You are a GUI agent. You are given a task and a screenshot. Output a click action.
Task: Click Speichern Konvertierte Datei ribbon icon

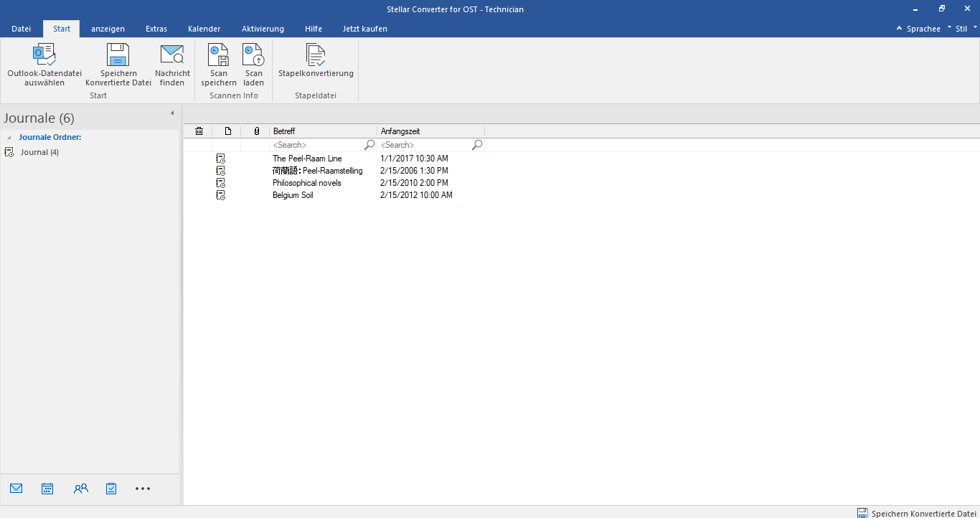[118, 56]
